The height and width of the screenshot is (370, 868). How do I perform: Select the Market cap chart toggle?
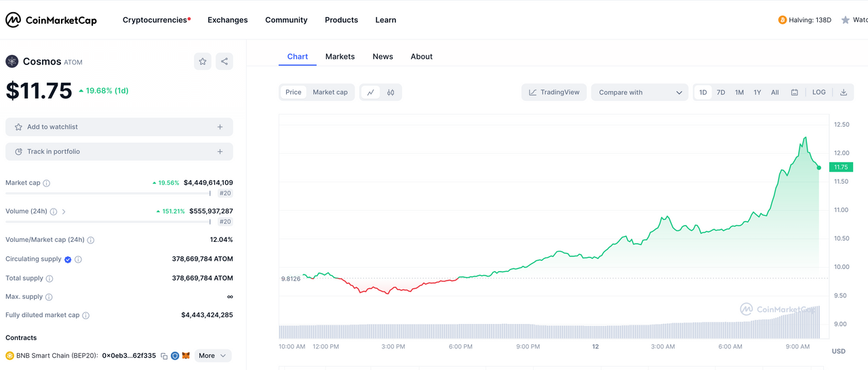(x=330, y=92)
